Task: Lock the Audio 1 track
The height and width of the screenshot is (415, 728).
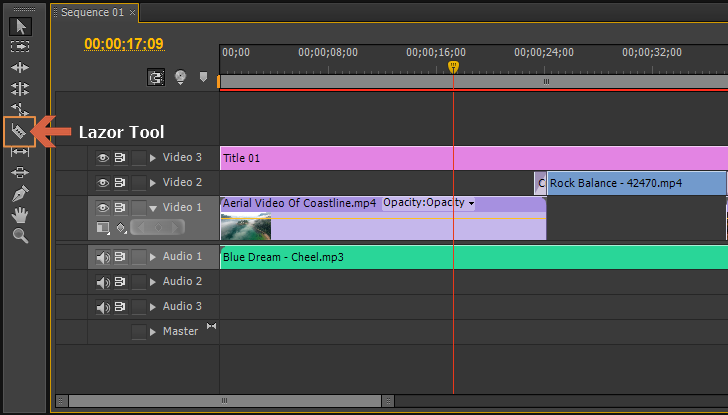Action: point(138,257)
